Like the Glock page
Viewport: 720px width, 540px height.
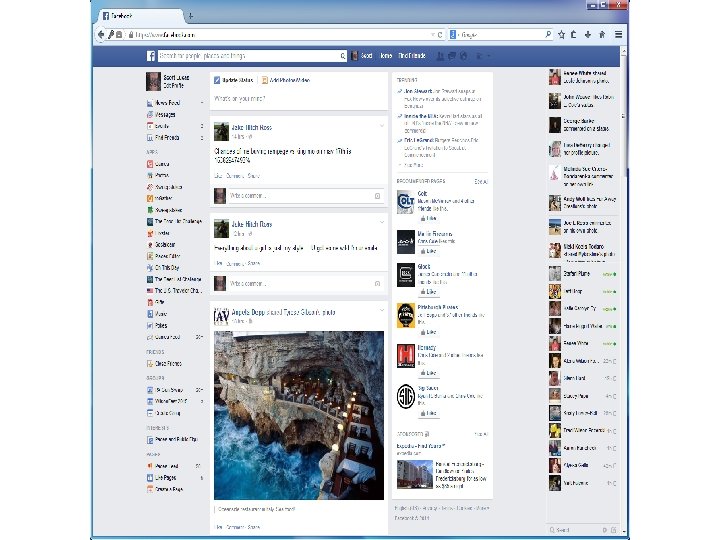click(429, 292)
